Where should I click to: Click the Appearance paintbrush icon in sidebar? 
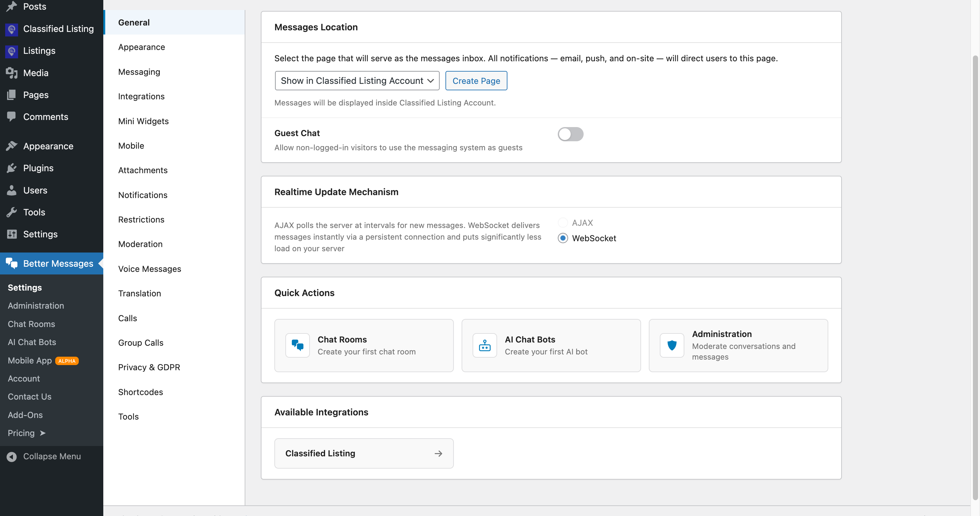click(12, 146)
